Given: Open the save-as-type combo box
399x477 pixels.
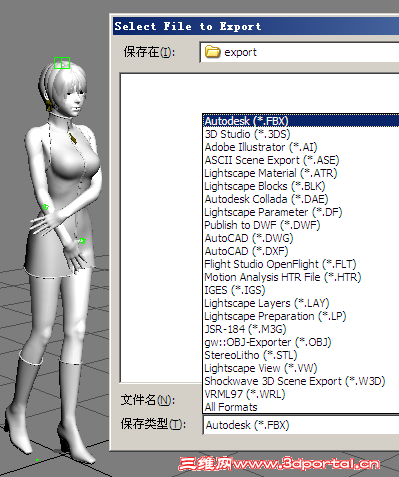Looking at the screenshot, I should click(x=301, y=425).
